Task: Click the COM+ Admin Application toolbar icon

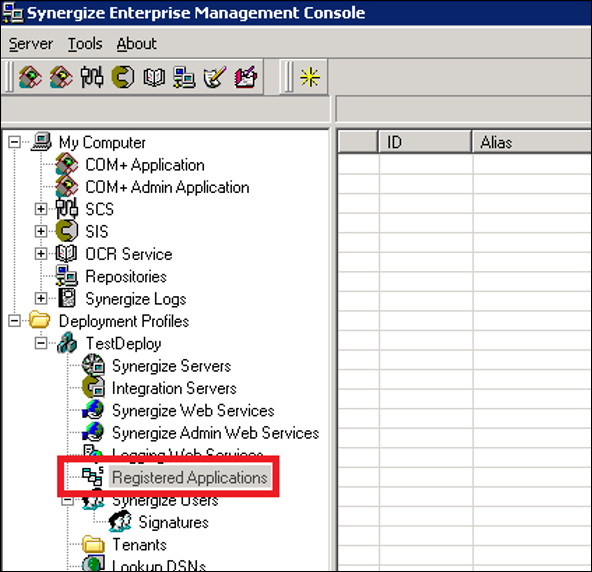Action: pos(61,77)
